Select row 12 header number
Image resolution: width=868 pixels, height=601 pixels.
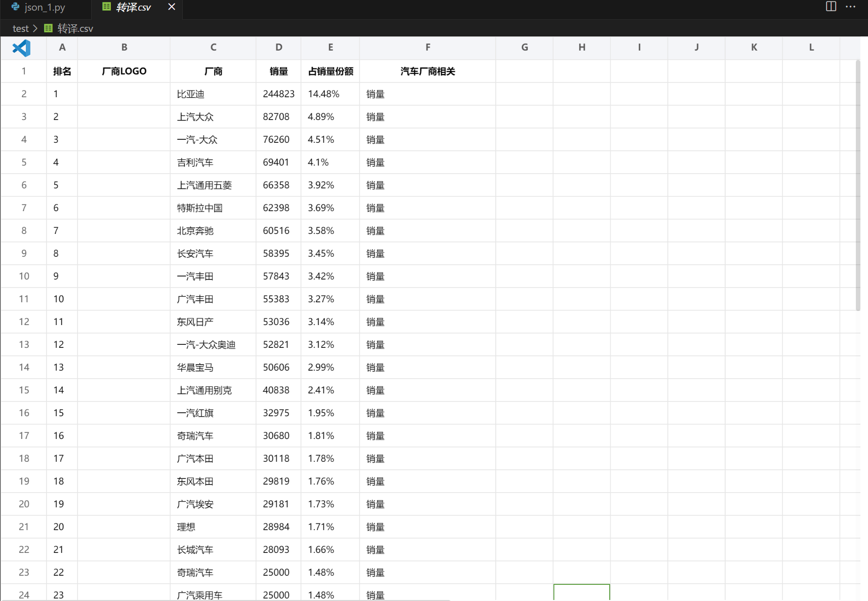[x=24, y=322]
